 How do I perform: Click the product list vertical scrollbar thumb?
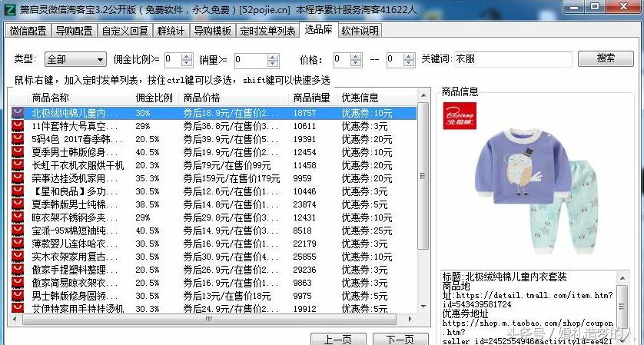[423, 175]
